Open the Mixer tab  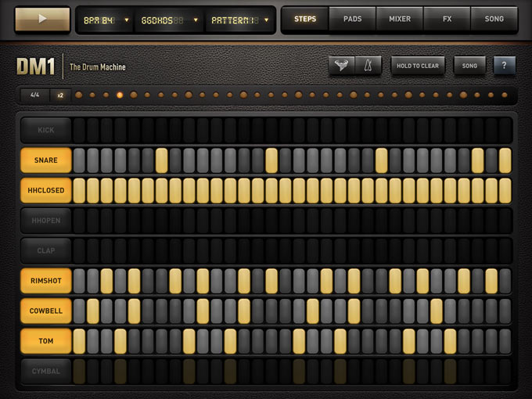coord(399,19)
